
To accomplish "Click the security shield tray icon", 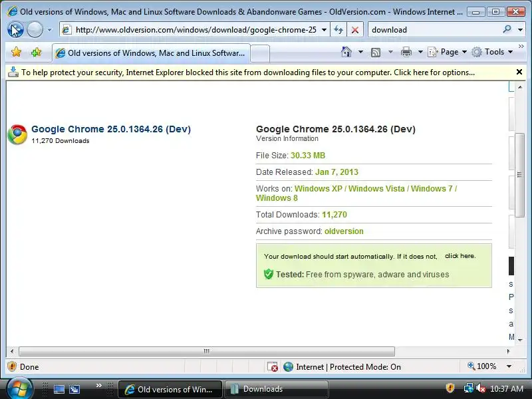I will [x=450, y=388].
